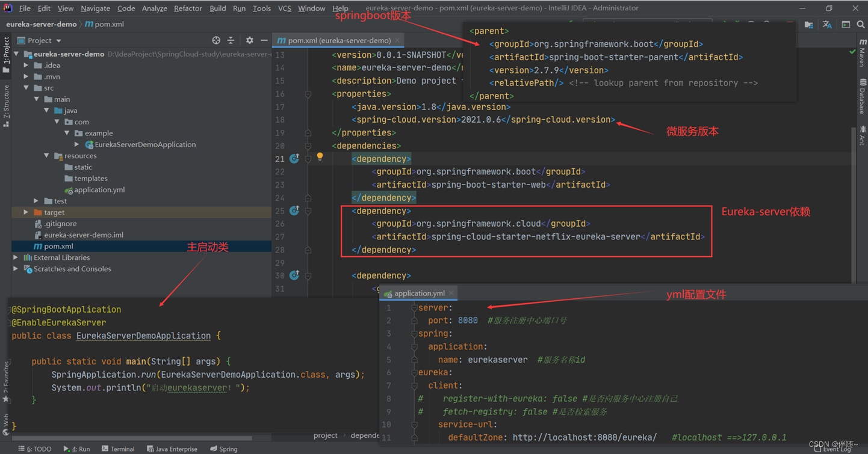Click the Project Structure icon in toolbar
This screenshot has width=868, height=454.
pyautogui.click(x=808, y=25)
